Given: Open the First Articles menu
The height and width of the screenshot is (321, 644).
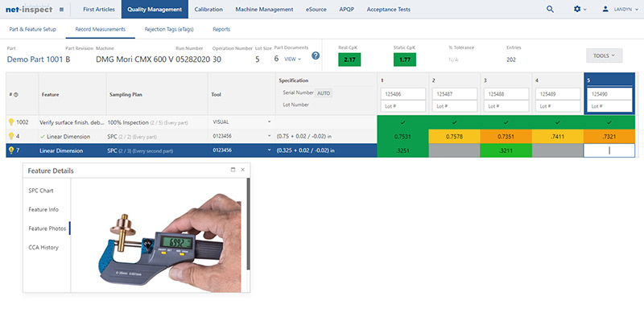Looking at the screenshot, I should point(99,9).
